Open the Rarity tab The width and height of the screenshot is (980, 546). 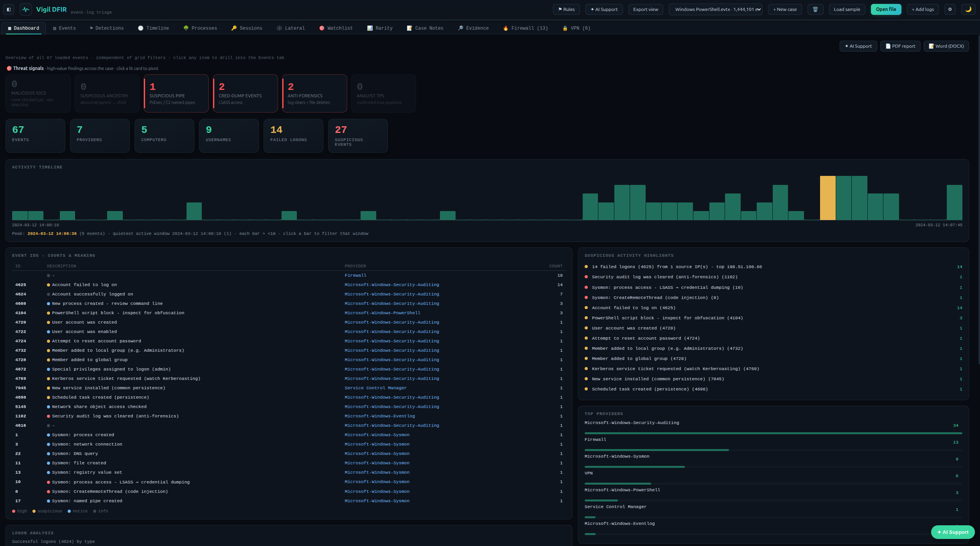tap(380, 28)
